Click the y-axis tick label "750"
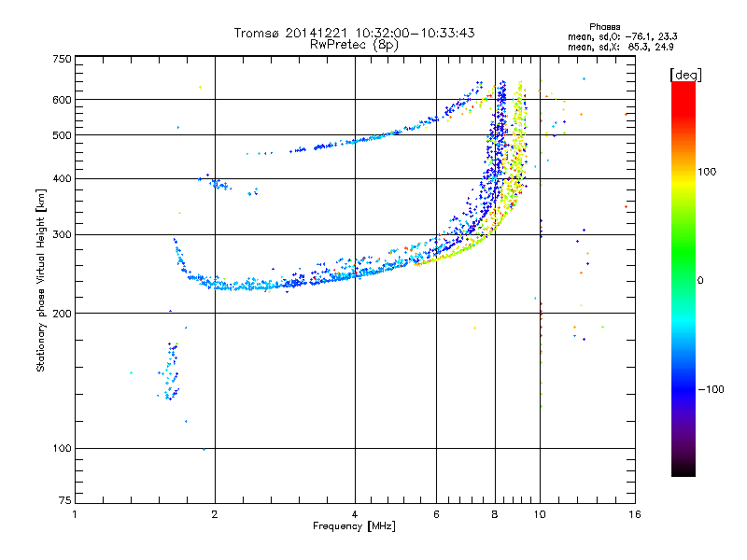This screenshot has width=747, height=560. pyautogui.click(x=62, y=59)
